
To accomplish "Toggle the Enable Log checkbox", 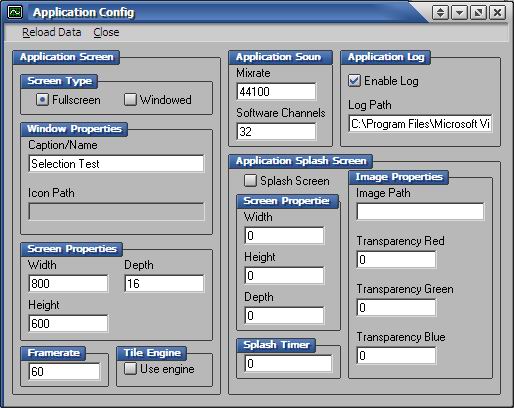I will [x=354, y=81].
